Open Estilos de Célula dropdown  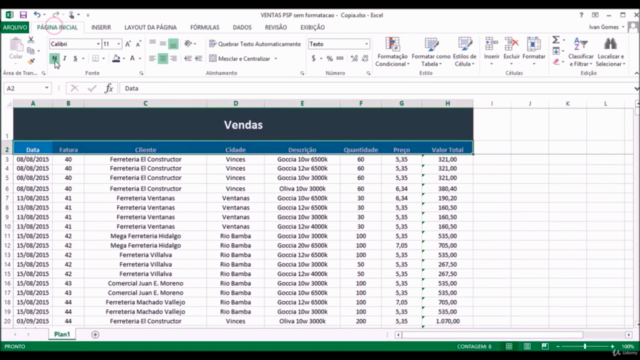click(464, 51)
